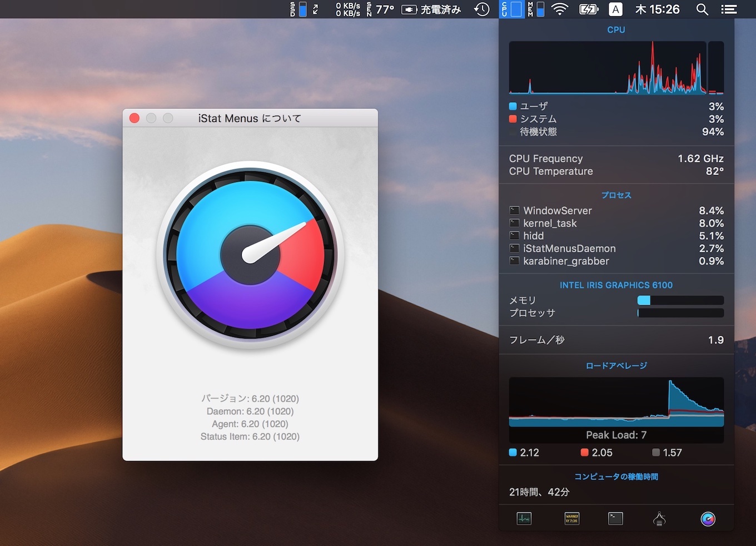
Task: Open Terminal from the panel footer
Action: point(615,519)
